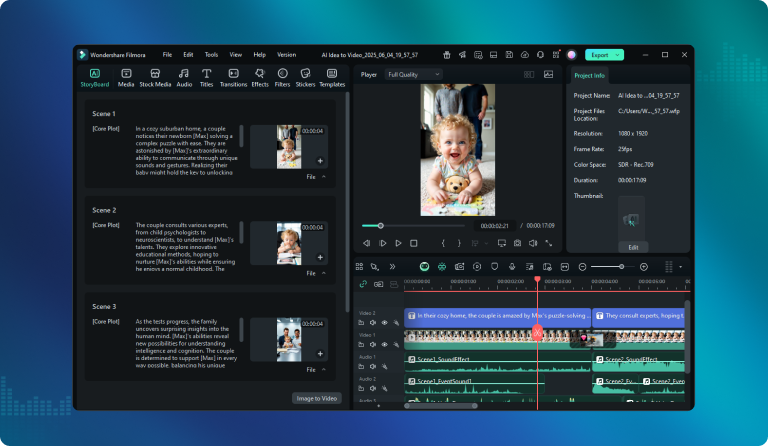
Task: Click the player image view icon
Action: click(549, 74)
